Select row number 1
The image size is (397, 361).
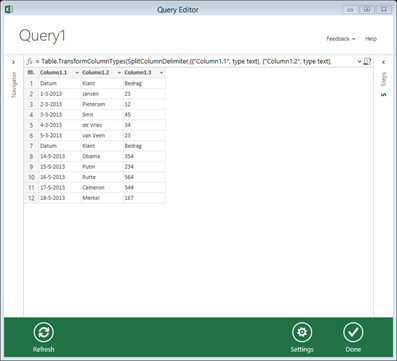pos(31,83)
